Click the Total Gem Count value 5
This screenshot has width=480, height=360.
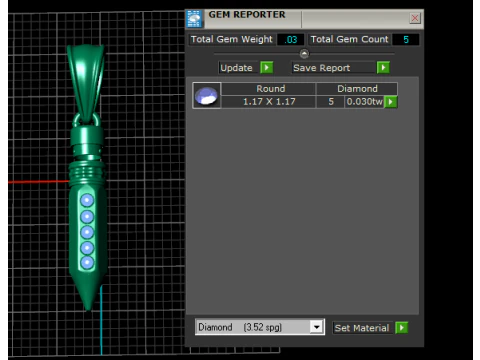[406, 40]
